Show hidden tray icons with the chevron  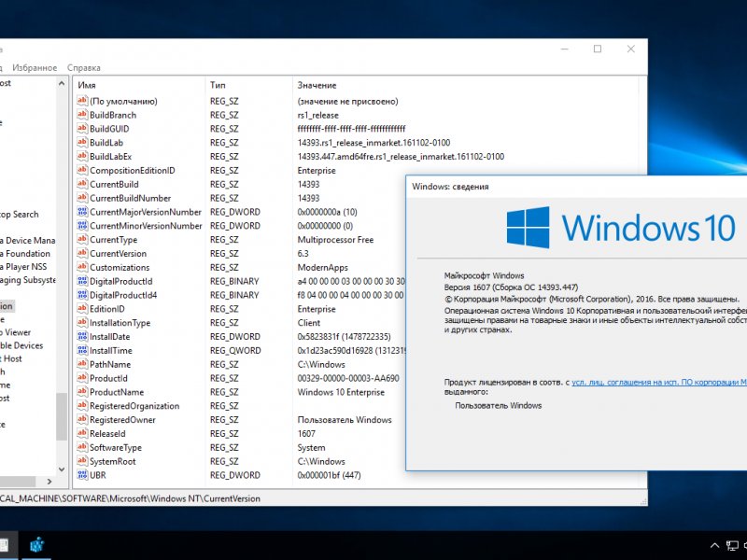click(x=714, y=545)
